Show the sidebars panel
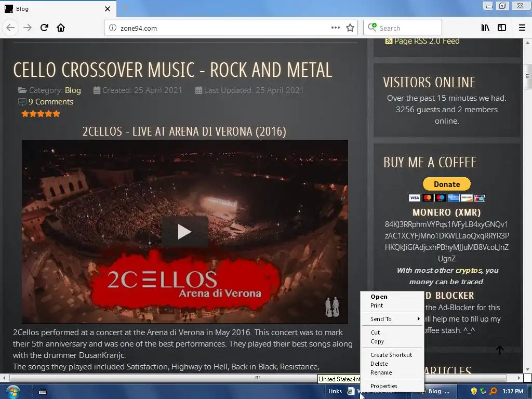532x399 pixels. point(502,28)
